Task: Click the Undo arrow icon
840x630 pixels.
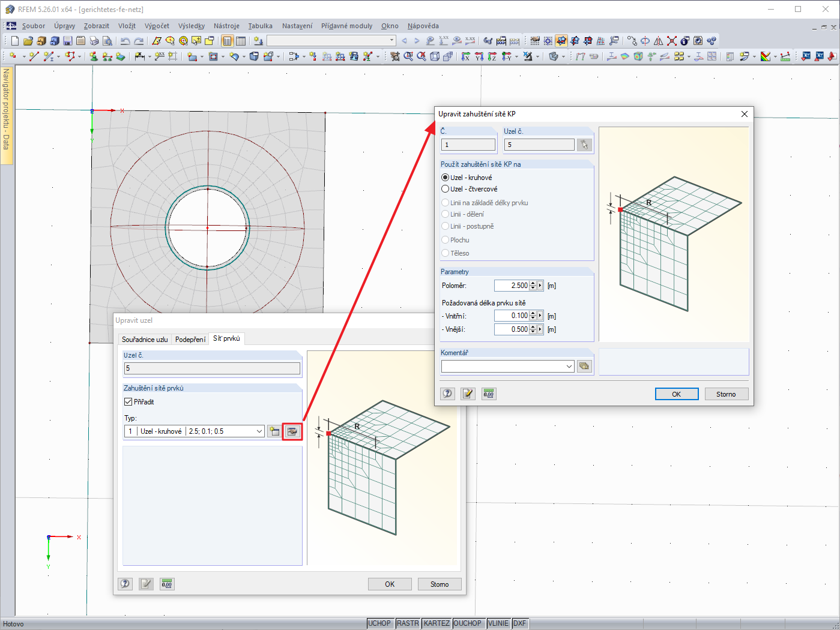Action: click(x=125, y=41)
